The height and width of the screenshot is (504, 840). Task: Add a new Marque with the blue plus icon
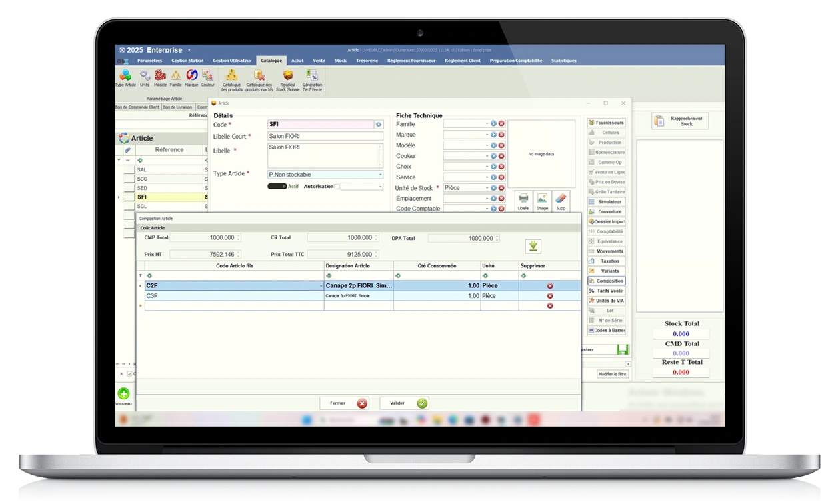pos(494,135)
